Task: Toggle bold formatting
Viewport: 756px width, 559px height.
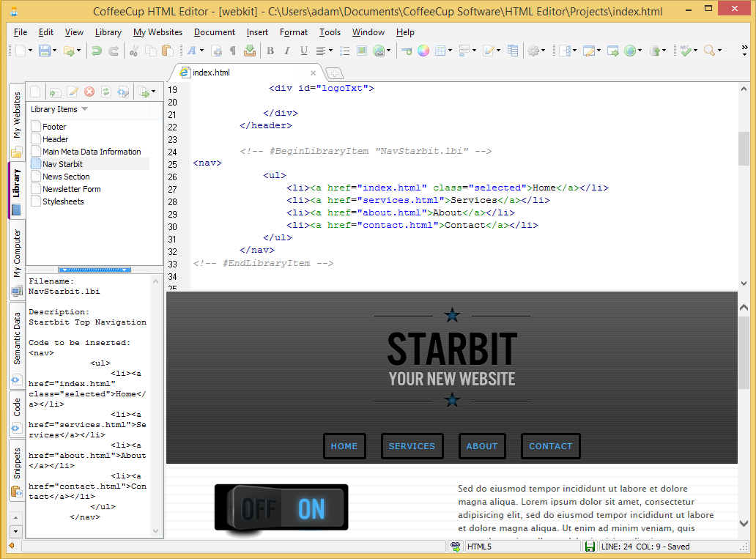Action: [x=271, y=51]
